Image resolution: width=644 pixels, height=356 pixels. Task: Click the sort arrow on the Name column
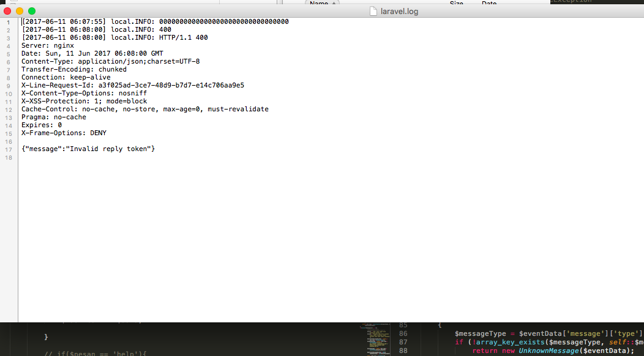[x=332, y=3]
